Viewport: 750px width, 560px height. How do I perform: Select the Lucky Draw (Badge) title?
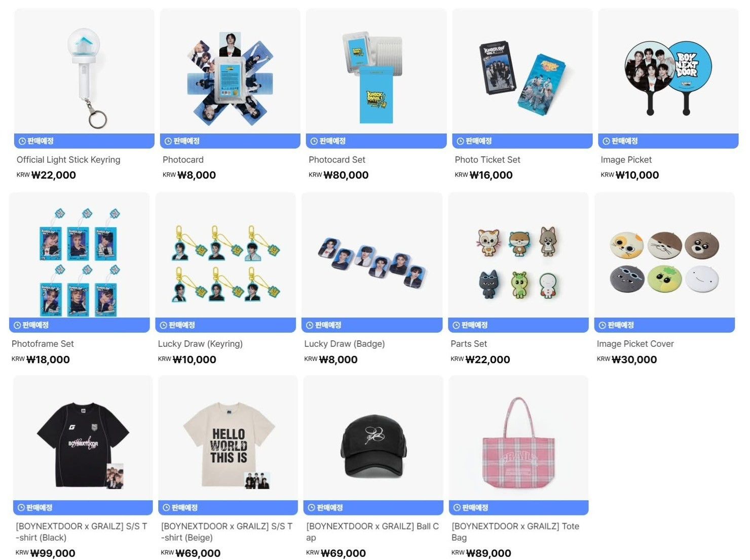tap(345, 344)
